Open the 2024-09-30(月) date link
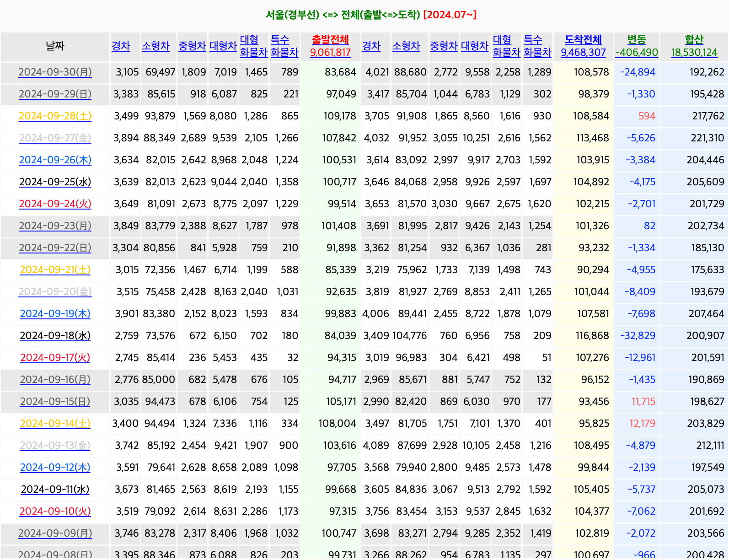729x560 pixels. pos(55,72)
